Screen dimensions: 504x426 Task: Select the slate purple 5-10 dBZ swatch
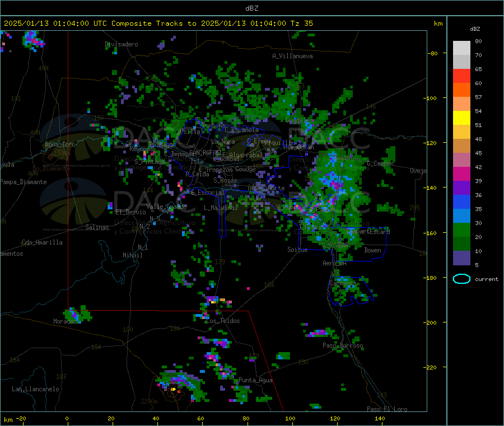(461, 258)
